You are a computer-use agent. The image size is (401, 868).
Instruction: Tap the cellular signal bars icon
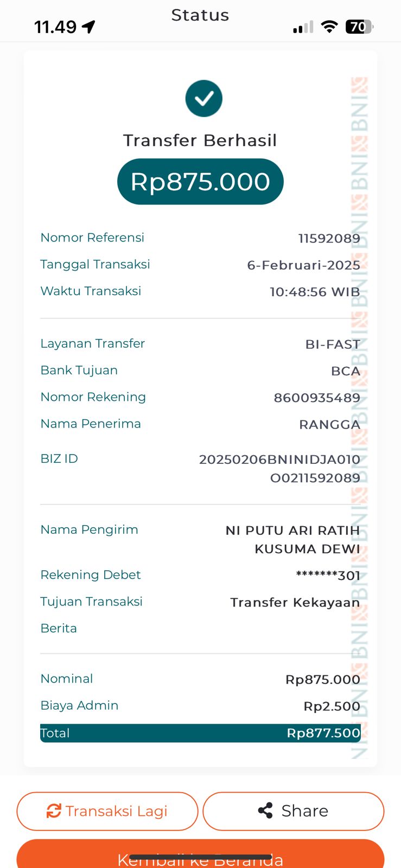click(x=303, y=27)
